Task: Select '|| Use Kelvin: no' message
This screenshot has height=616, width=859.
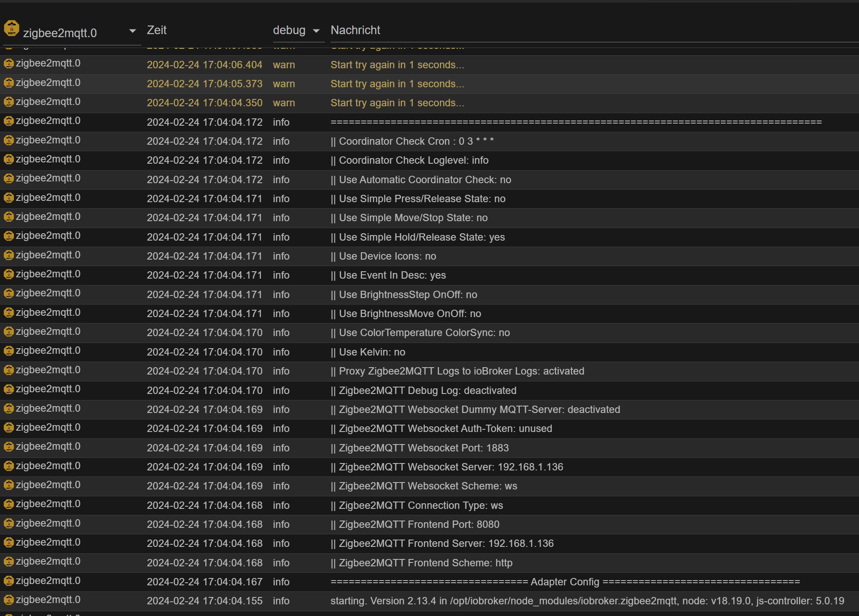Action: [368, 352]
